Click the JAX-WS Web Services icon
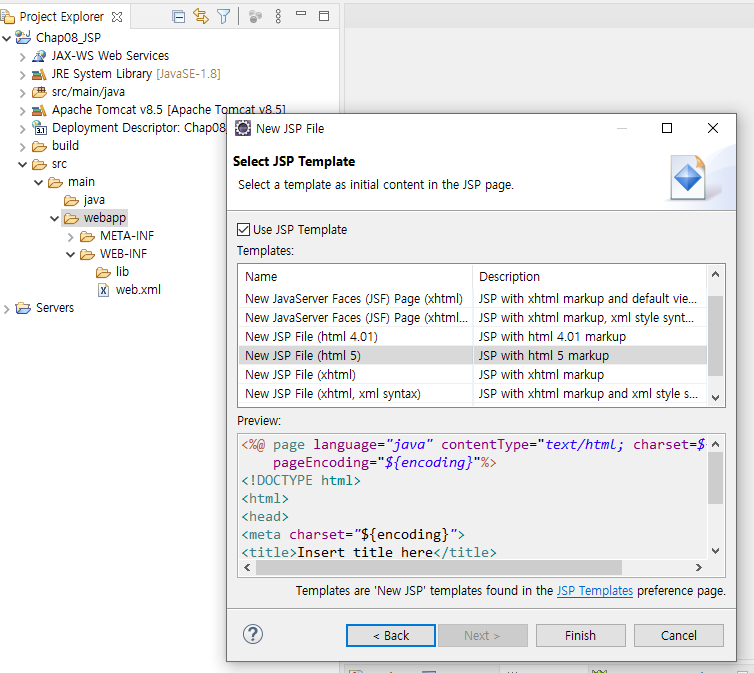754x673 pixels. [39, 56]
